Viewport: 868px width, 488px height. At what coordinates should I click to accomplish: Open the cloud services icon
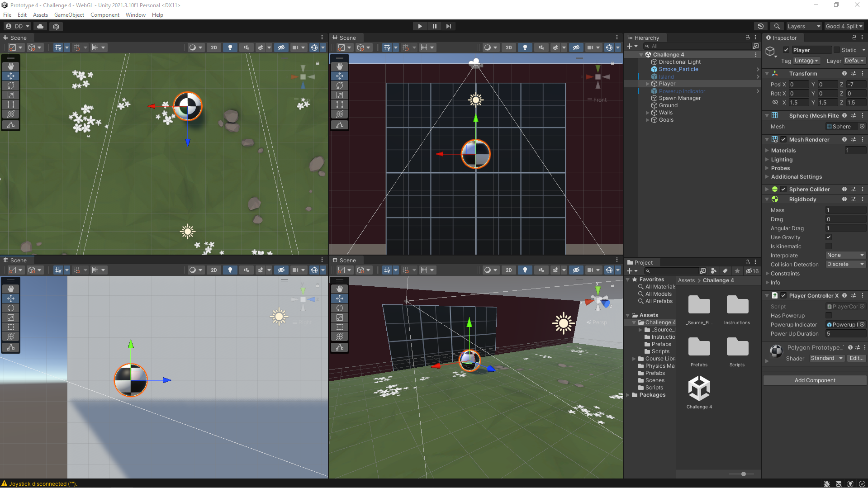[x=40, y=26]
